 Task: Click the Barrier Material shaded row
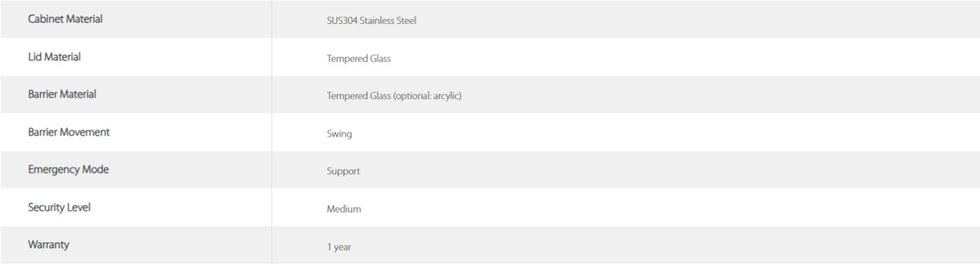click(x=490, y=95)
